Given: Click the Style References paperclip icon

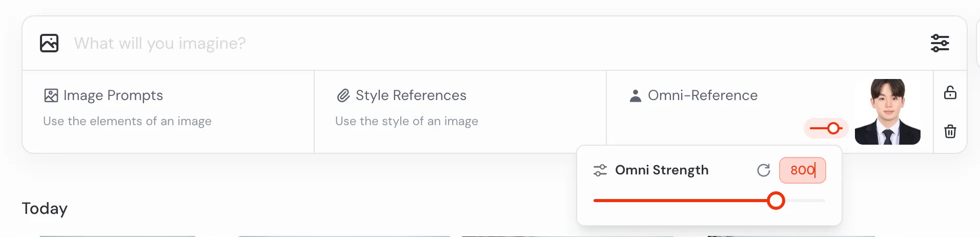Looking at the screenshot, I should pos(343,95).
